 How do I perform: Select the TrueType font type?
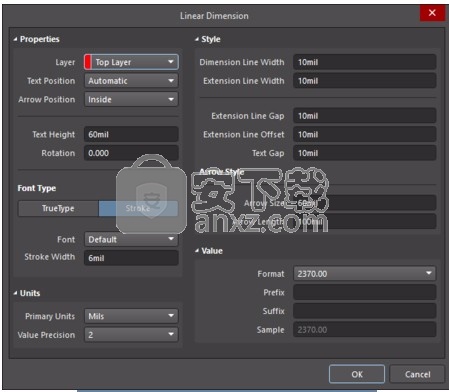pyautogui.click(x=58, y=208)
